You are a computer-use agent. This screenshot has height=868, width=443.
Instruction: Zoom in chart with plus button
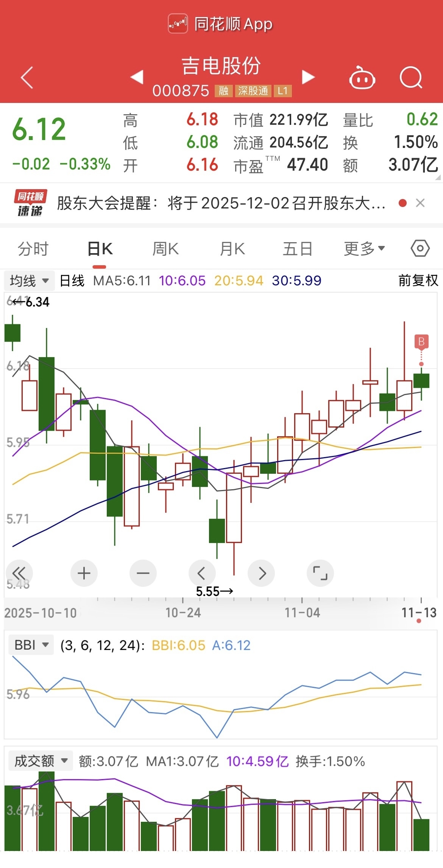pos(84,573)
